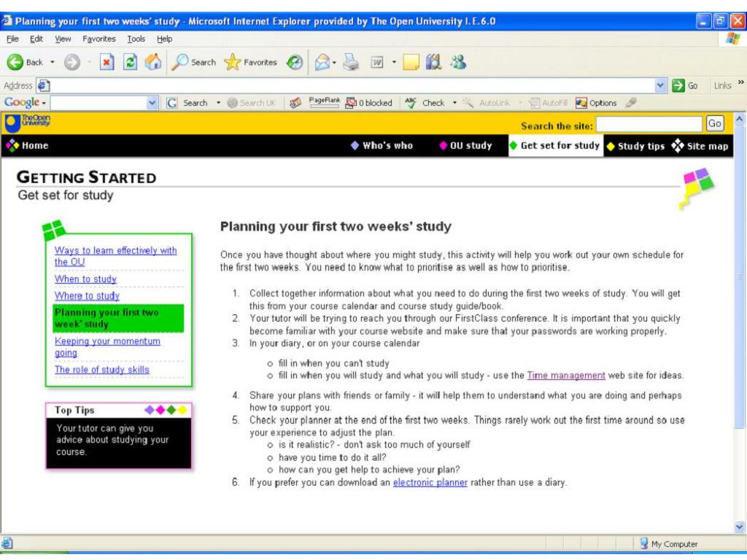
Task: Click the Open University logo
Action: 27,122
